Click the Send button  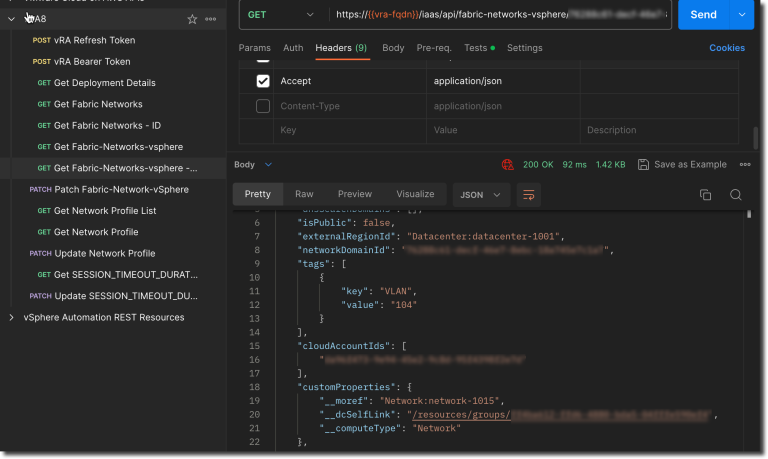(x=703, y=15)
